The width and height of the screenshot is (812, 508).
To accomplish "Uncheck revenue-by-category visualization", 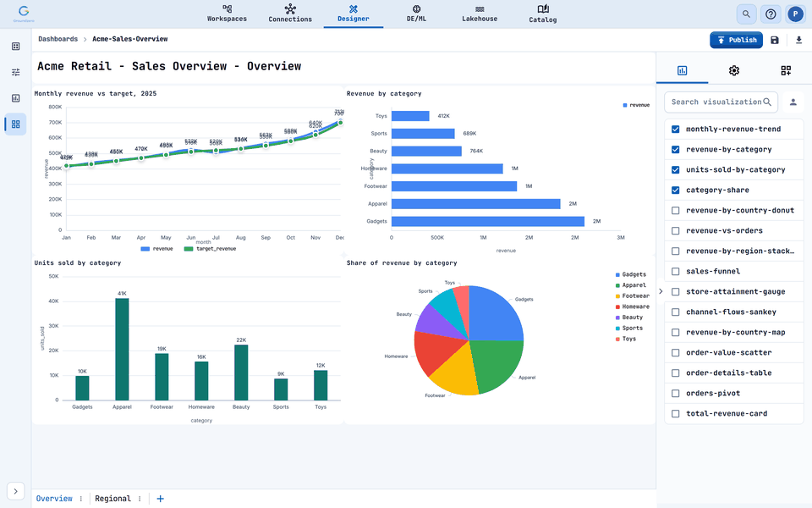I will pyautogui.click(x=675, y=149).
